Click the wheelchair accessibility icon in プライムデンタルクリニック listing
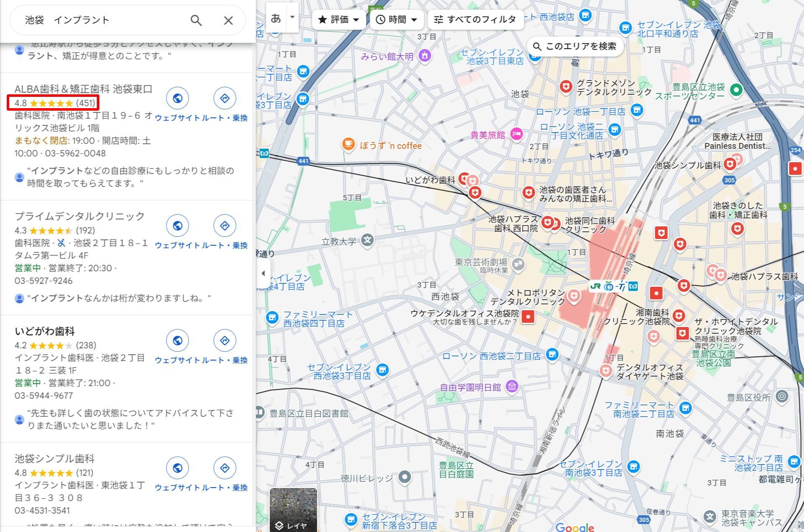This screenshot has width=804, height=532. pyautogui.click(x=62, y=242)
